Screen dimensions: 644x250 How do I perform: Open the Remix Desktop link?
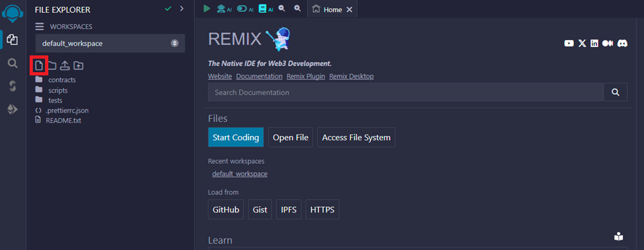[x=352, y=77]
